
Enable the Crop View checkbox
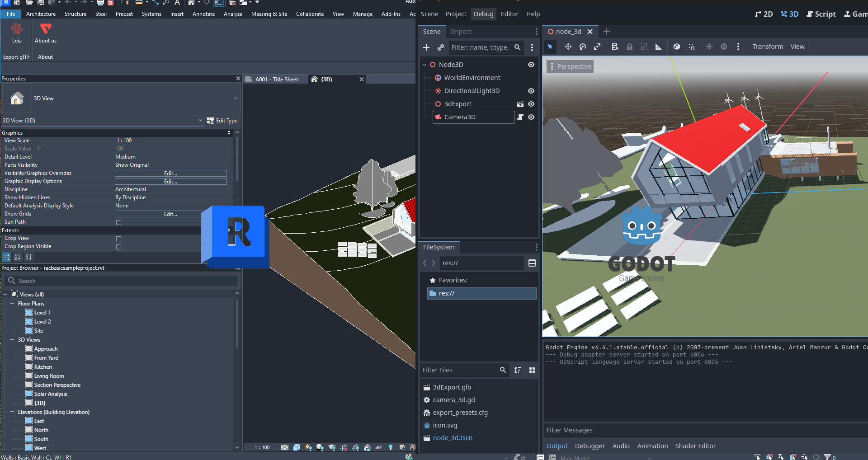tap(119, 239)
